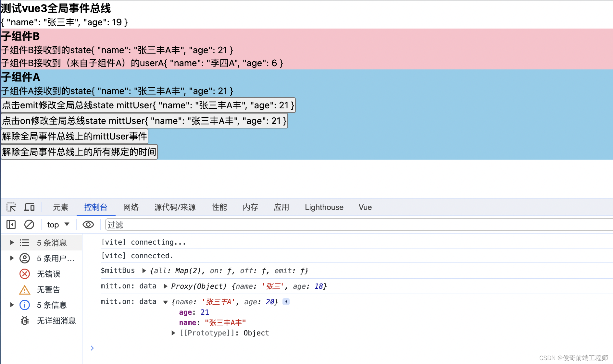Viewport: 613px width, 364px height.
Task: Click 解除全局事件总线上的mittUser事件 button
Action: pos(75,136)
